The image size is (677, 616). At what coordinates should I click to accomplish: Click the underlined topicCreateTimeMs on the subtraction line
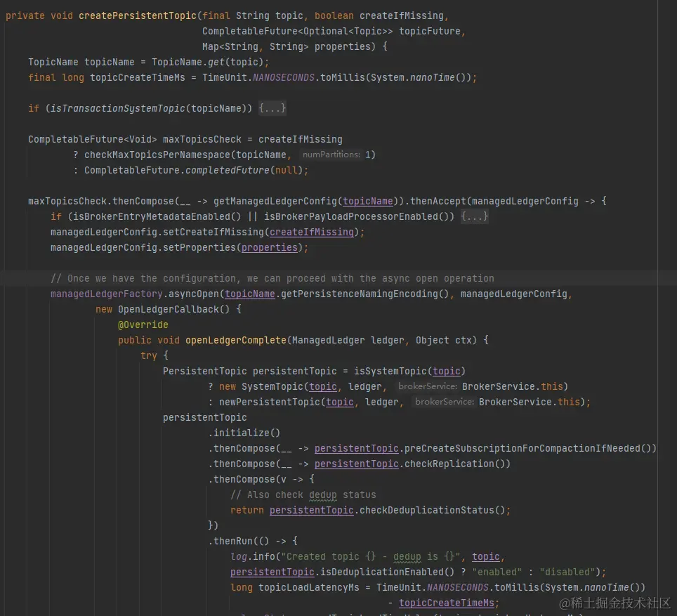click(447, 603)
